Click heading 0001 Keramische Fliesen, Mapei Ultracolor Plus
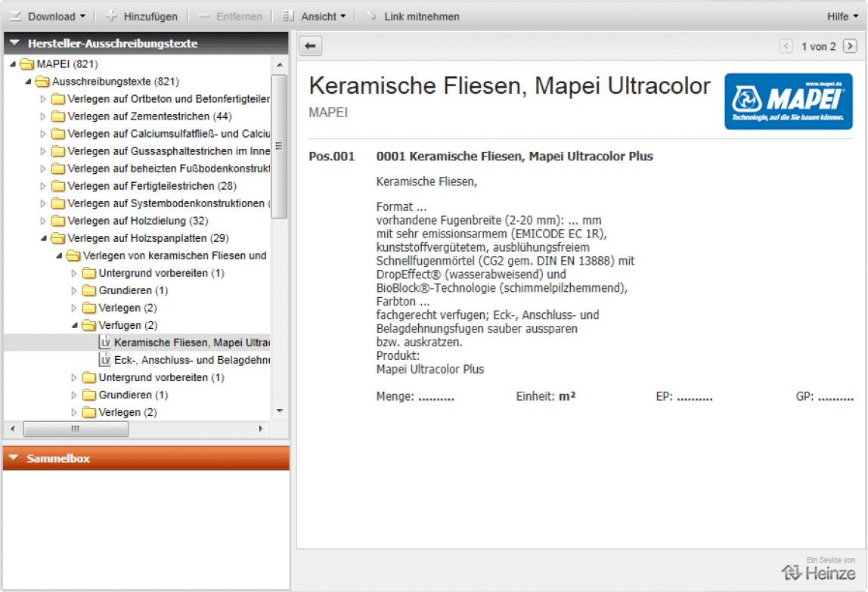This screenshot has height=592, width=868. point(514,157)
